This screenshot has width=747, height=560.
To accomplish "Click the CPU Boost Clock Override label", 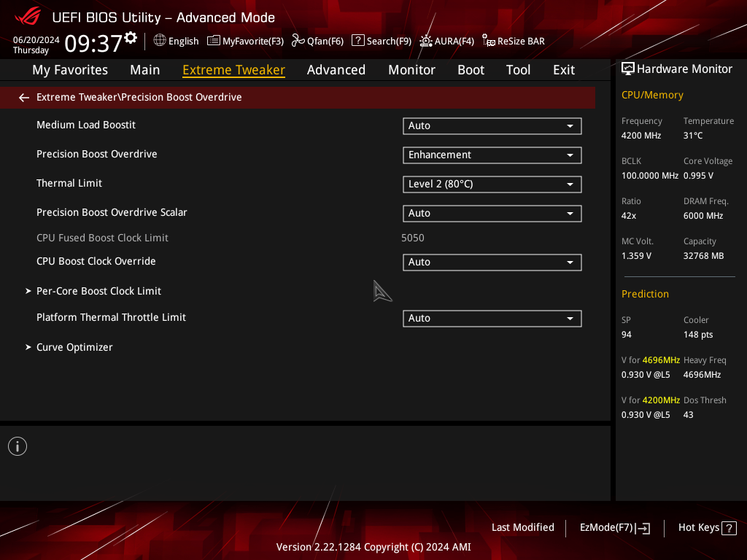I will [x=96, y=262].
